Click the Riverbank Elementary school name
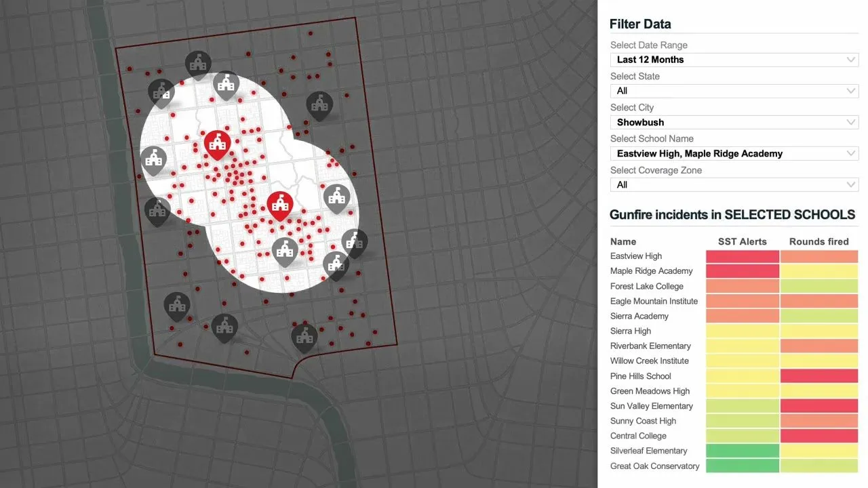 coord(650,346)
